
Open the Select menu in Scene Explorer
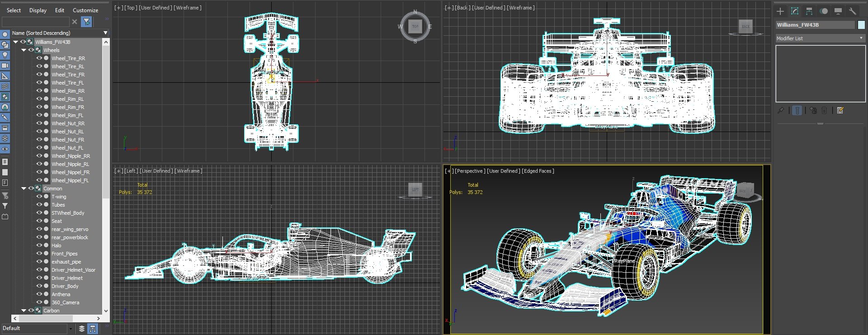click(x=14, y=10)
